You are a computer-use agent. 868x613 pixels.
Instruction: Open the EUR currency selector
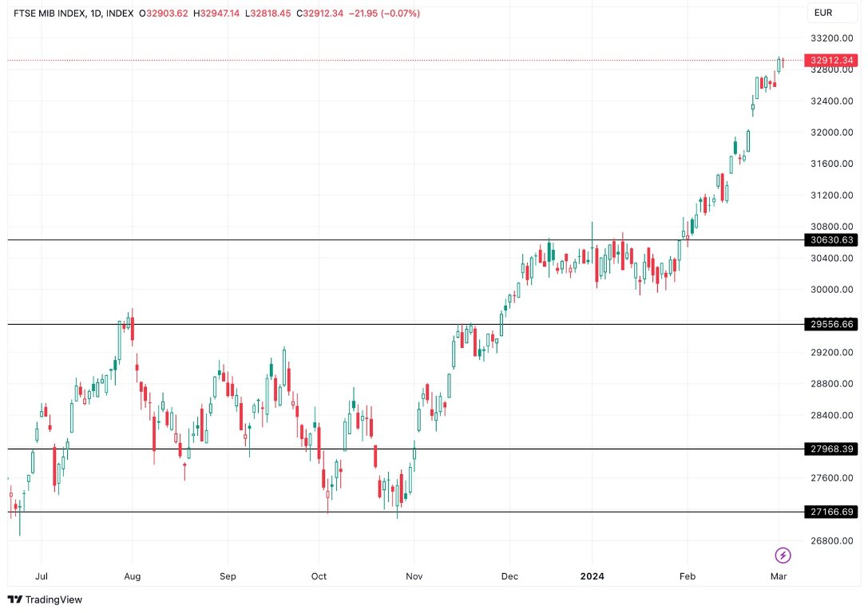[832, 13]
